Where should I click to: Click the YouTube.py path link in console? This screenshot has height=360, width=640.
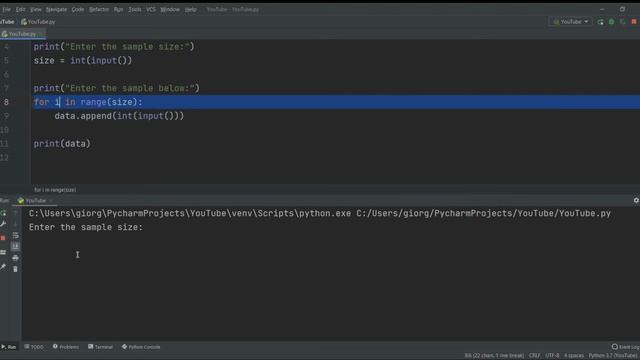[483, 213]
